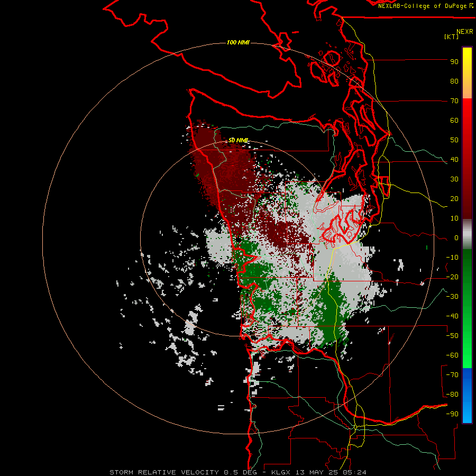Select the -30 value on velocity scale
The height and width of the screenshot is (476, 476).
click(x=452, y=297)
